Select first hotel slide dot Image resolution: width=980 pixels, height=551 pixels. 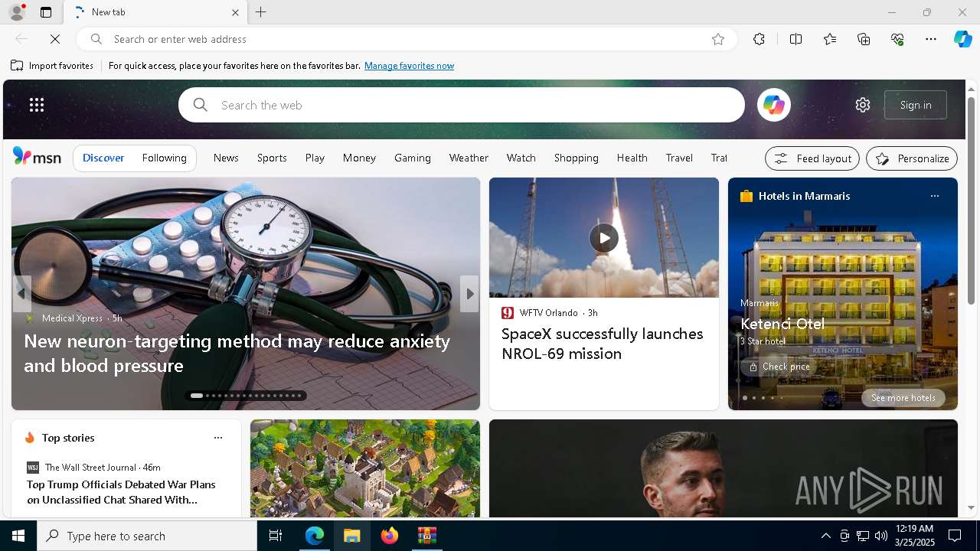pyautogui.click(x=744, y=398)
